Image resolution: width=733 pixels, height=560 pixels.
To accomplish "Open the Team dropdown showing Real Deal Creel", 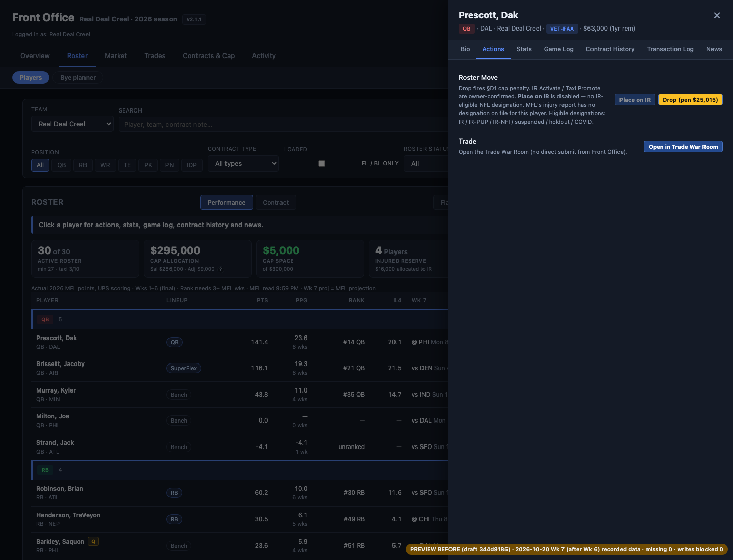I will 72,124.
